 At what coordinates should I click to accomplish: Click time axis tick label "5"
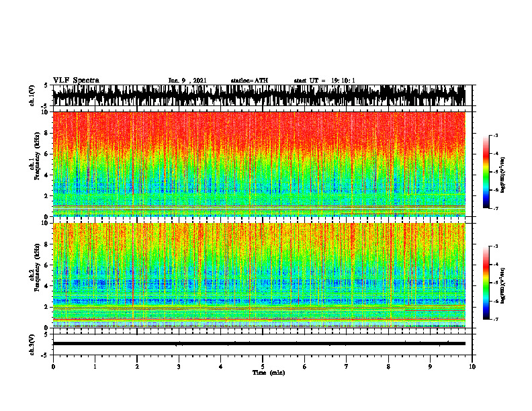(x=263, y=367)
